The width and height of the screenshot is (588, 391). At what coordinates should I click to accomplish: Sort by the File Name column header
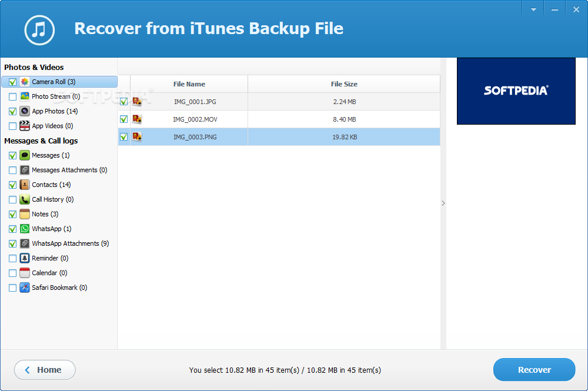[x=189, y=84]
